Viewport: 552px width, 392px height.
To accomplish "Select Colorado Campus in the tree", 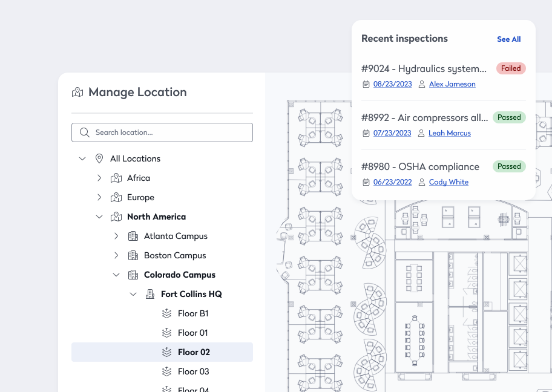I will [180, 275].
